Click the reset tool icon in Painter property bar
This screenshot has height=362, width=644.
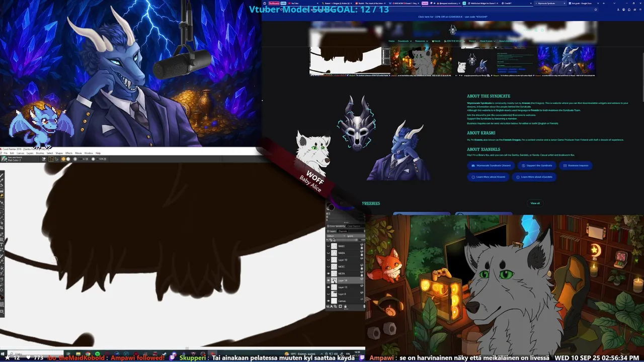point(44,159)
